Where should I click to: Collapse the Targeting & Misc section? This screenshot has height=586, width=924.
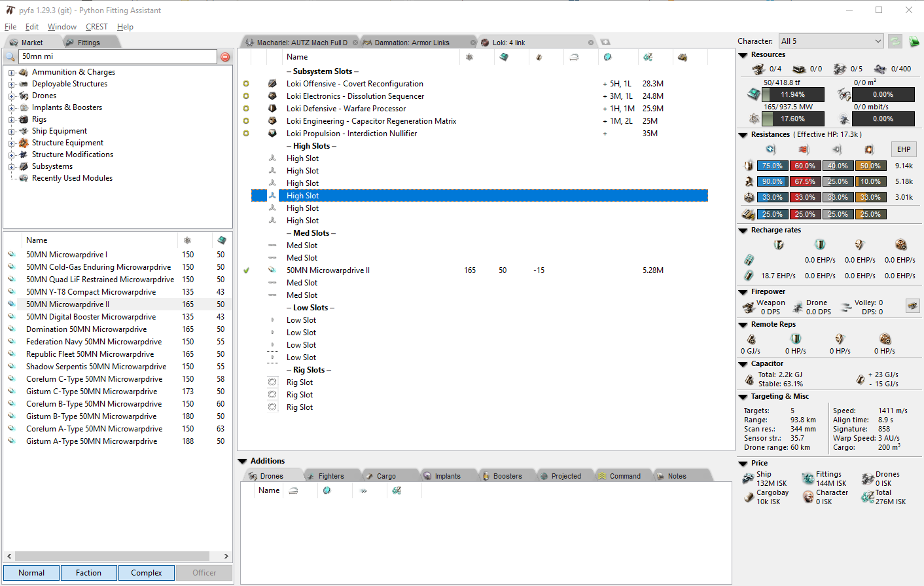(x=743, y=397)
